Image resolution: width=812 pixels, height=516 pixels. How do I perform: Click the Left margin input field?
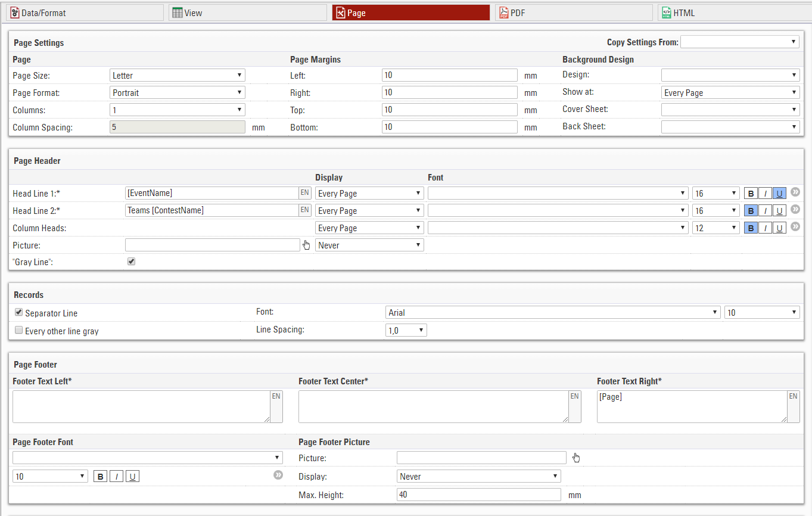(450, 75)
